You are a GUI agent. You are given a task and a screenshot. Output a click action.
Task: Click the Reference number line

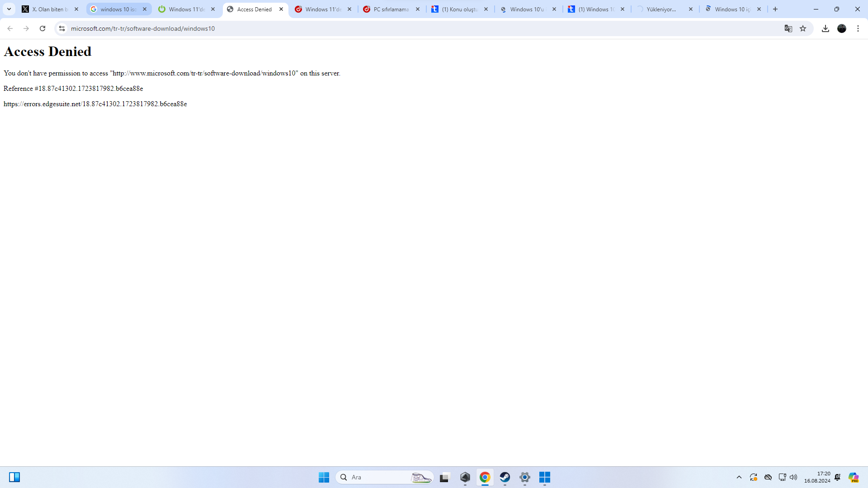click(x=73, y=89)
